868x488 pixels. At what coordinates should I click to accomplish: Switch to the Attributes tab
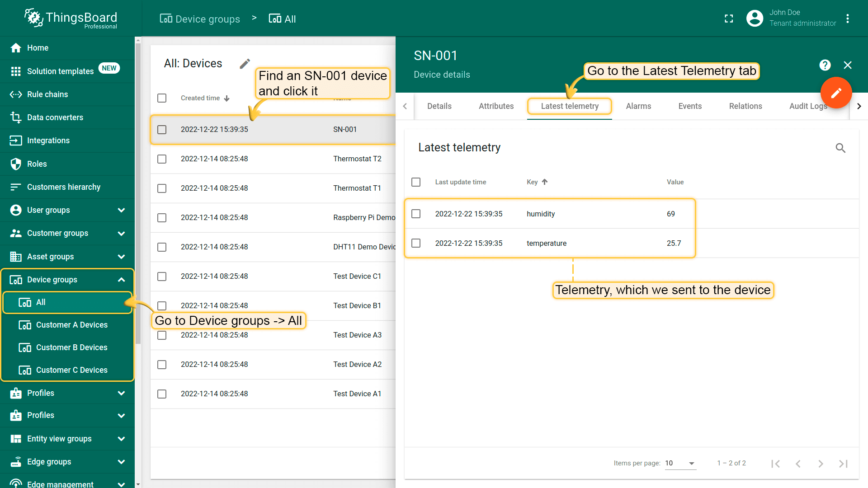(496, 106)
